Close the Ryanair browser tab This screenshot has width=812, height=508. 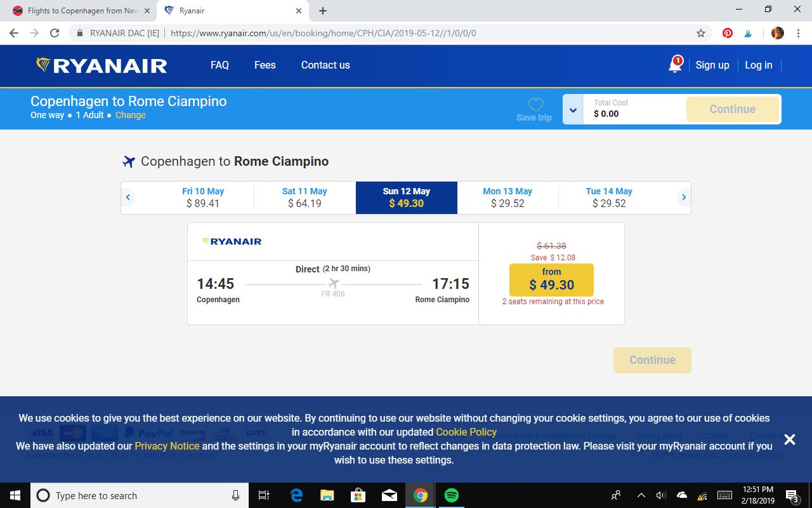click(299, 11)
